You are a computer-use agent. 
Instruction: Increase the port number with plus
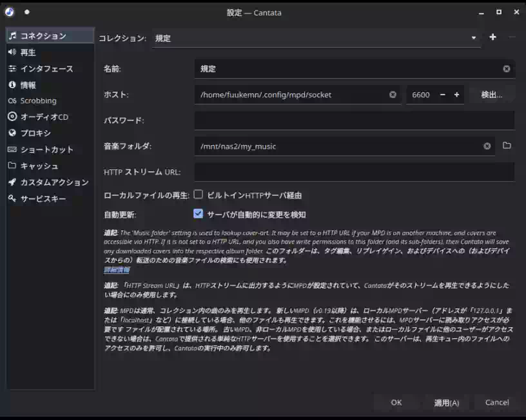click(456, 95)
